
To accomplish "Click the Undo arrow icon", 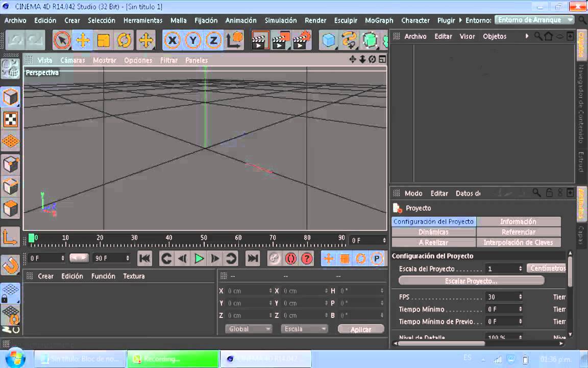I will [15, 40].
